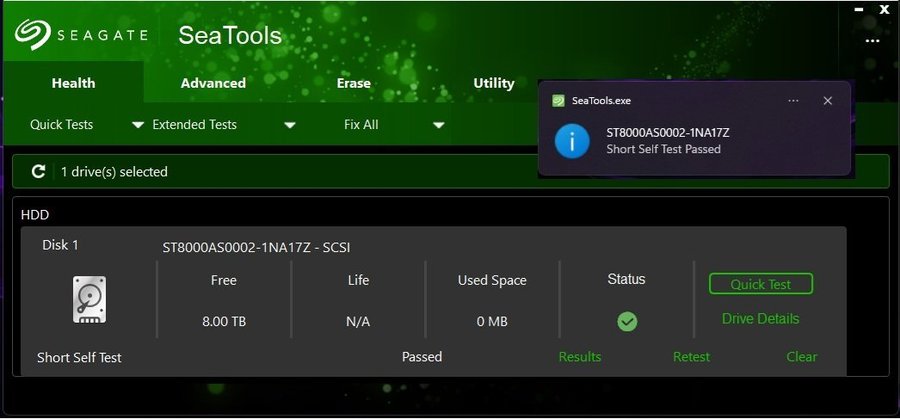Click 'Short Self Test Passed' notification message
Screen dimensions: 900x419
click(664, 149)
